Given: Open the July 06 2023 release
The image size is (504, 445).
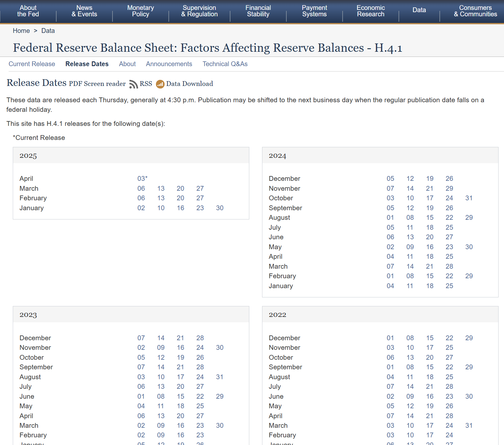Looking at the screenshot, I should pyautogui.click(x=141, y=387).
